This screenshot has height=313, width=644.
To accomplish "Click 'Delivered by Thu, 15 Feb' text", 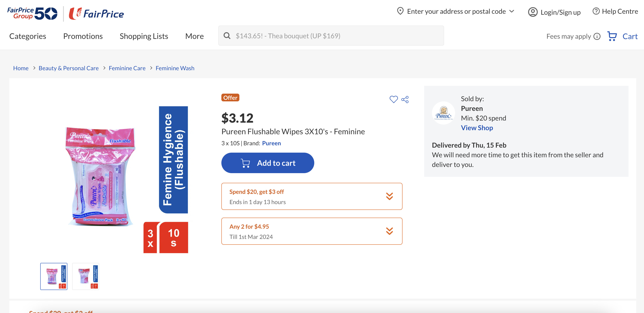I will coord(469,145).
